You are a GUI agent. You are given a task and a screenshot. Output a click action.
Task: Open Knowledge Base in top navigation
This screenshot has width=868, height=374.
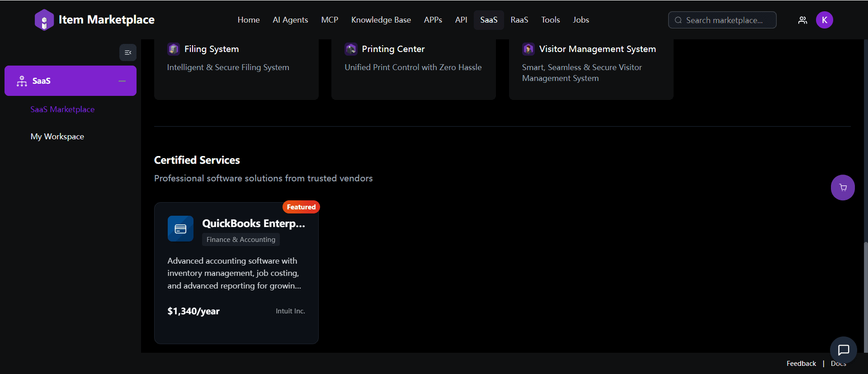381,20
